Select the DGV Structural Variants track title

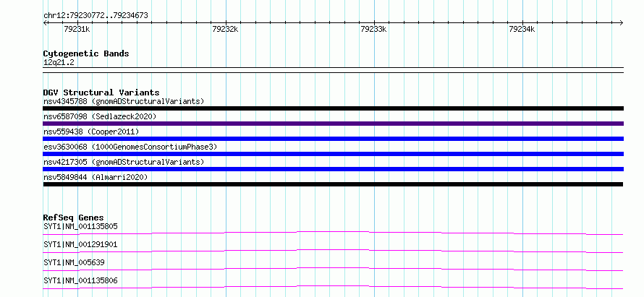tap(101, 92)
